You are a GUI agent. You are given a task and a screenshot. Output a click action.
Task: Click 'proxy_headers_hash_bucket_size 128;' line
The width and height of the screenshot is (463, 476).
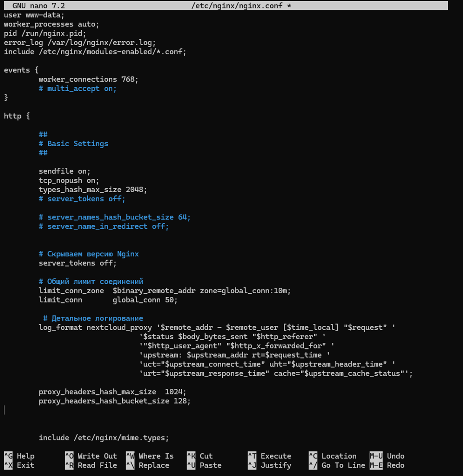pyautogui.click(x=114, y=401)
